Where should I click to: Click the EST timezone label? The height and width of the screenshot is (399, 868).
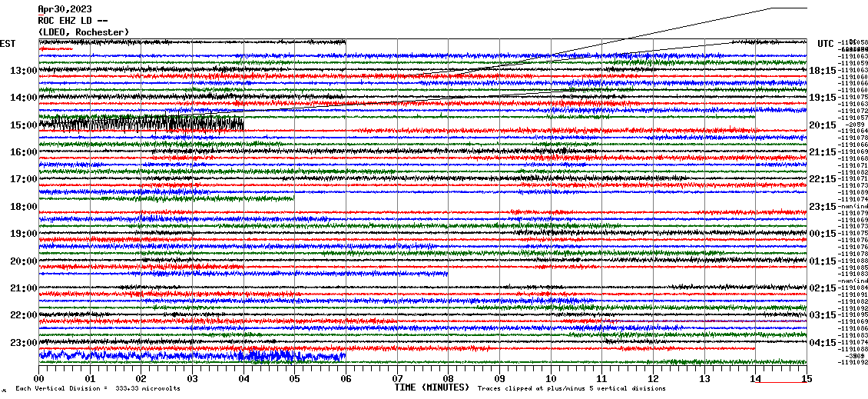8,43
